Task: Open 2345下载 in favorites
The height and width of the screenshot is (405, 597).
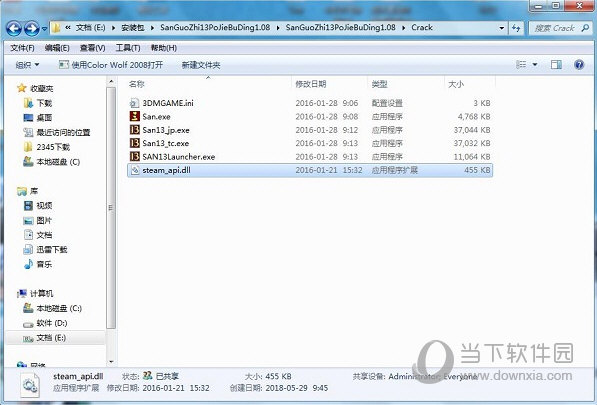Action: (x=53, y=147)
